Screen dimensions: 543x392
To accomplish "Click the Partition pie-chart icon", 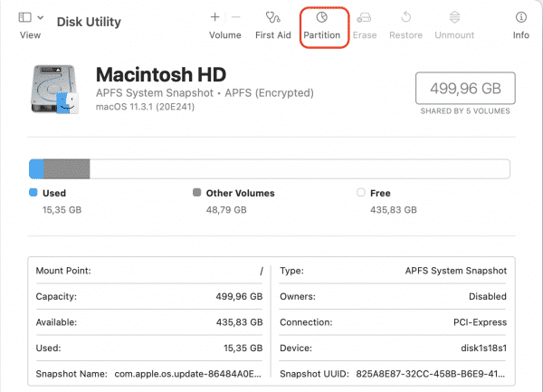I will (321, 17).
